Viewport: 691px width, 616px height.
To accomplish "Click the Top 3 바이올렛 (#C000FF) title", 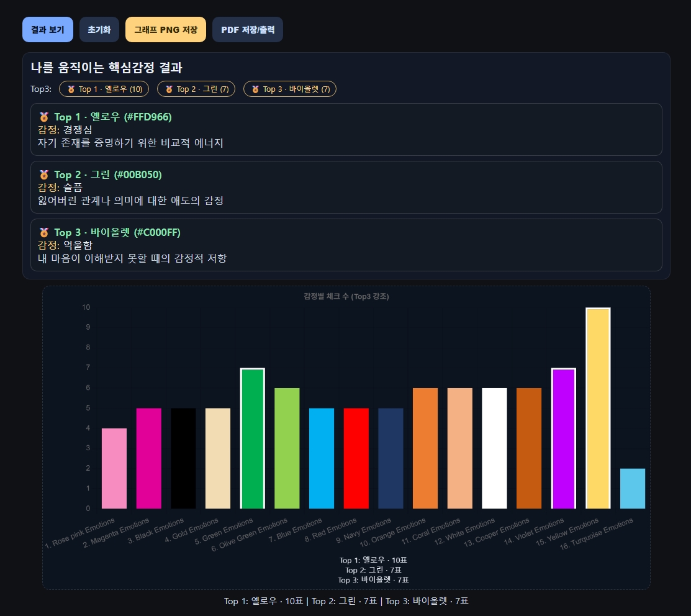I will point(117,232).
